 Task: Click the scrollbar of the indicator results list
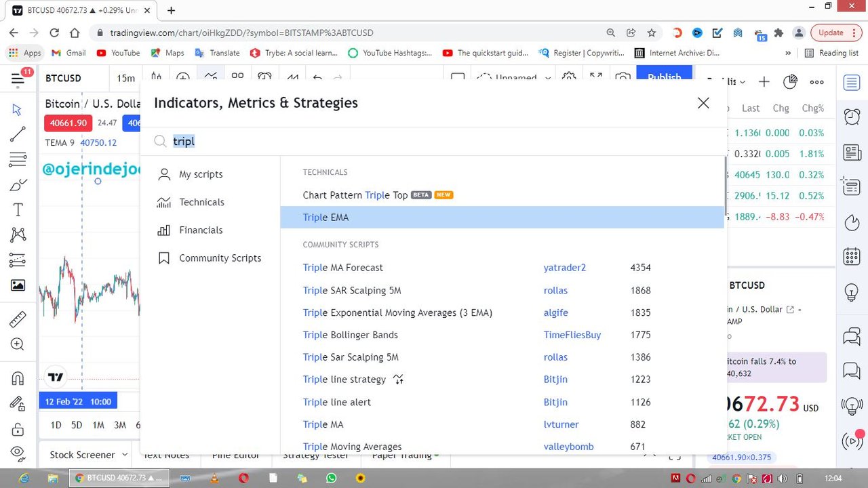(726, 186)
